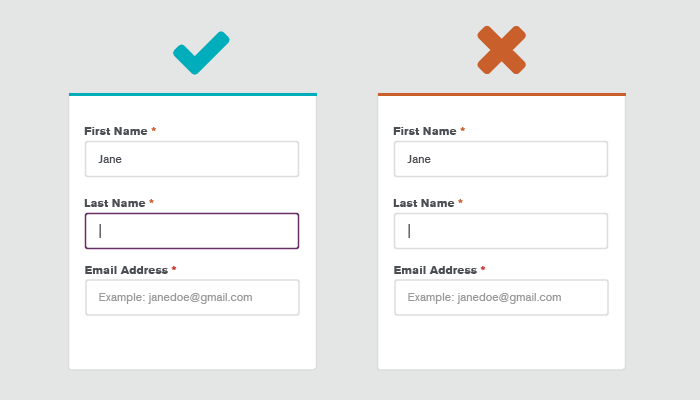
Task: Click the right form's Last Name label
Action: [x=424, y=203]
